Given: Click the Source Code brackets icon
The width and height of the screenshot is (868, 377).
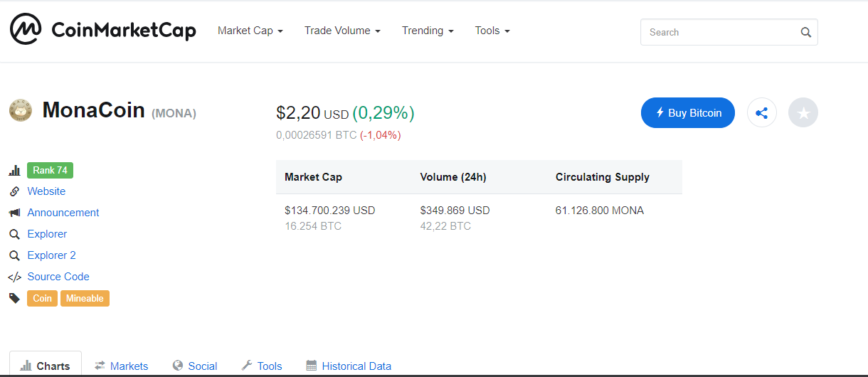Looking at the screenshot, I should (14, 277).
